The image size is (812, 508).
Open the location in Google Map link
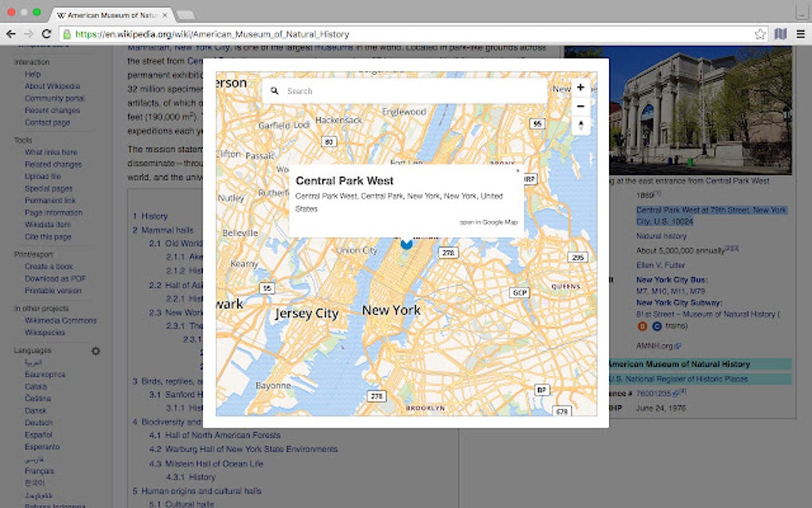coord(488,222)
